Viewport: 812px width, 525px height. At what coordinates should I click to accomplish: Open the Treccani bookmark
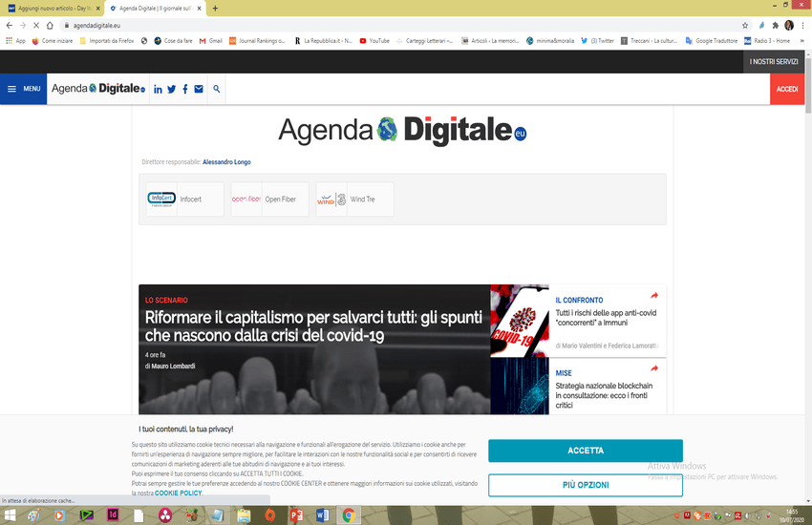pyautogui.click(x=649, y=41)
